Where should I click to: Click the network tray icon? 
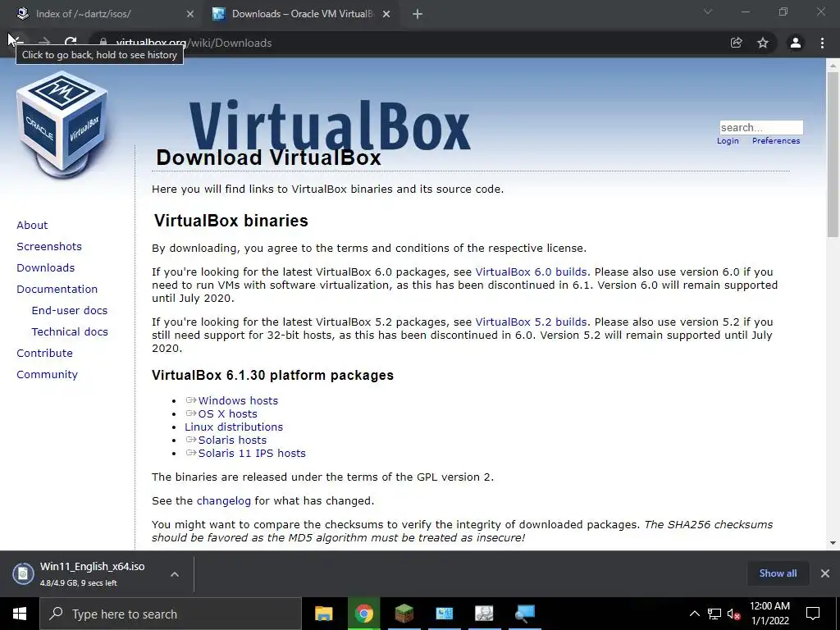click(714, 614)
